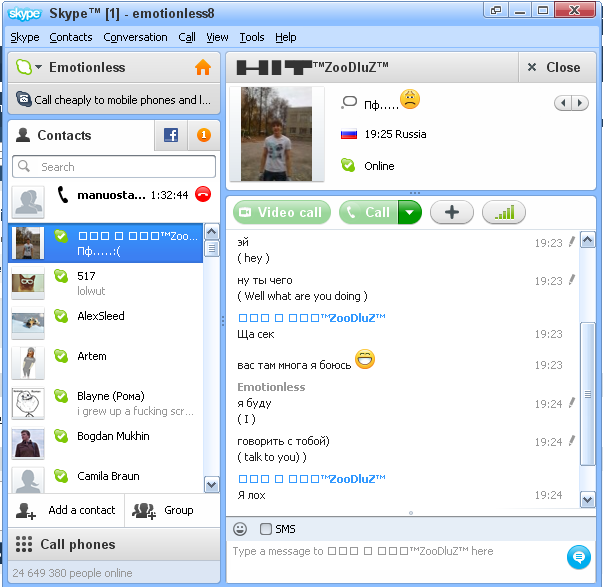The height and width of the screenshot is (587, 603).
Task: Click the mood message bubble icon
Action: click(349, 102)
